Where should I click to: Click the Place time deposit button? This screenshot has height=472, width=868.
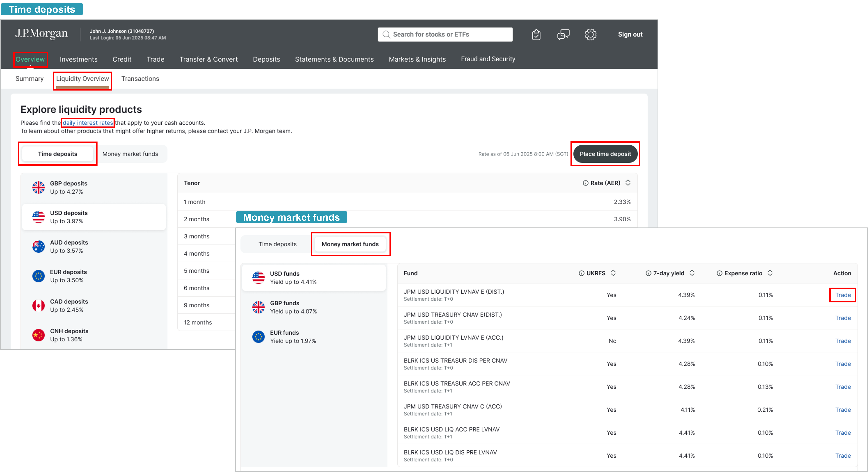click(605, 154)
